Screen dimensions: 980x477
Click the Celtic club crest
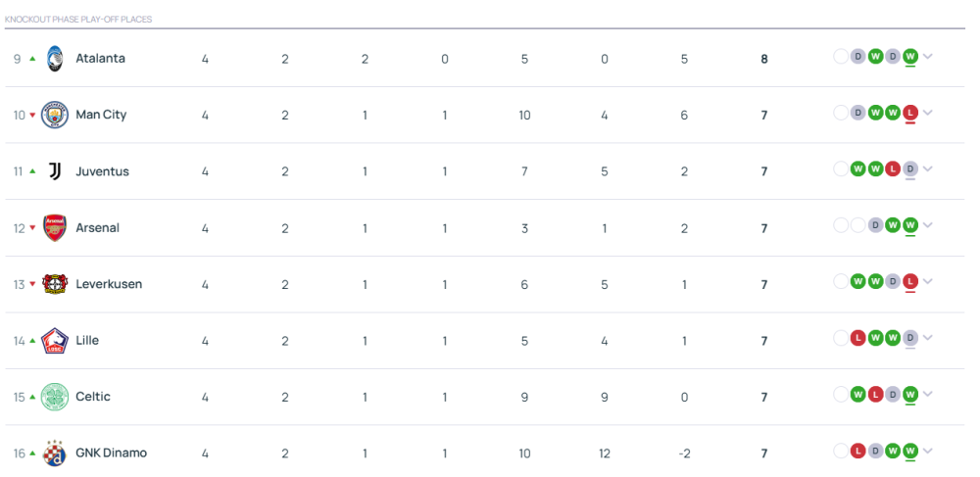55,397
